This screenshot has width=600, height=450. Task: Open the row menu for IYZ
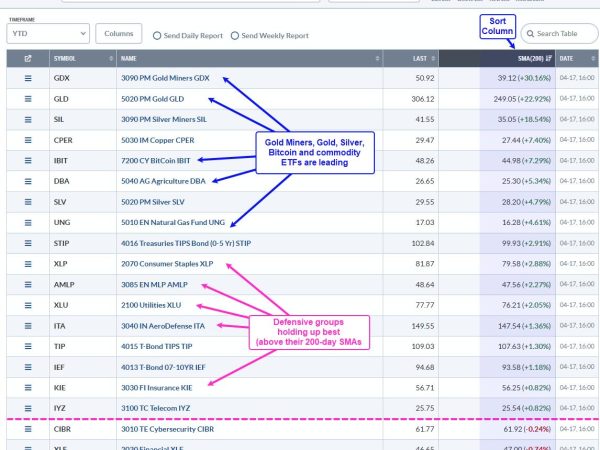(x=28, y=408)
